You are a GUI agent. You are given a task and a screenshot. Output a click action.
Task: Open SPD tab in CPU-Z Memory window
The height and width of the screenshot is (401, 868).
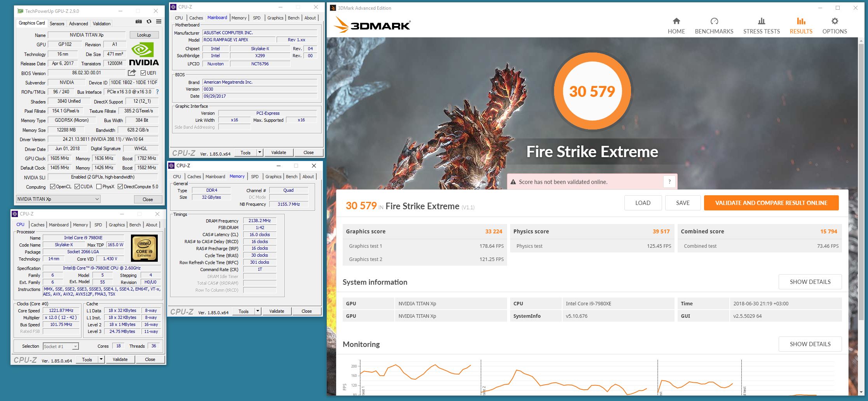coord(255,177)
